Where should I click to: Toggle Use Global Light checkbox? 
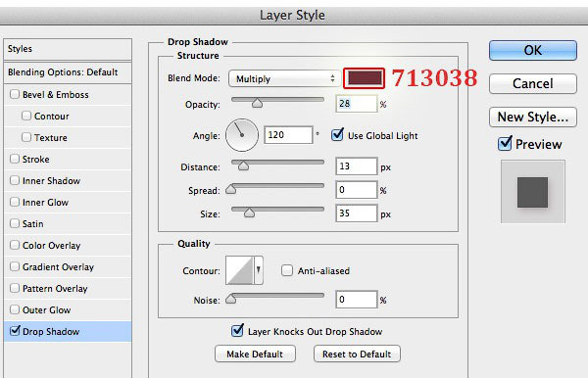pos(337,134)
